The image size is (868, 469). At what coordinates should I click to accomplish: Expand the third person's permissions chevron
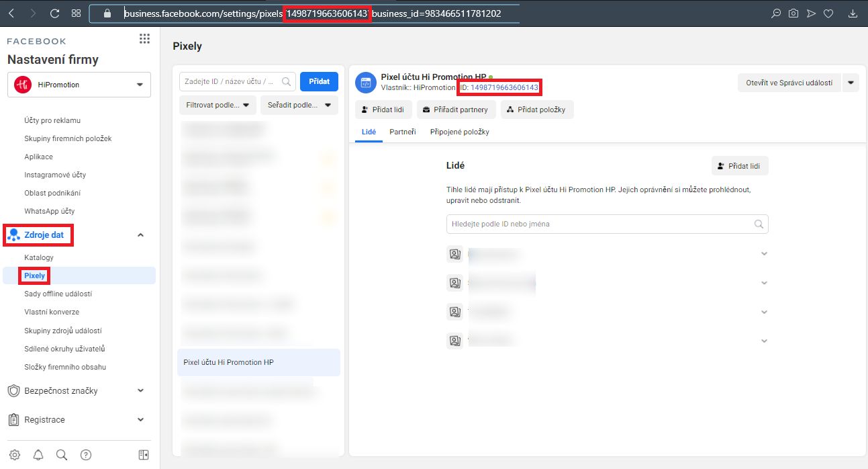(764, 312)
